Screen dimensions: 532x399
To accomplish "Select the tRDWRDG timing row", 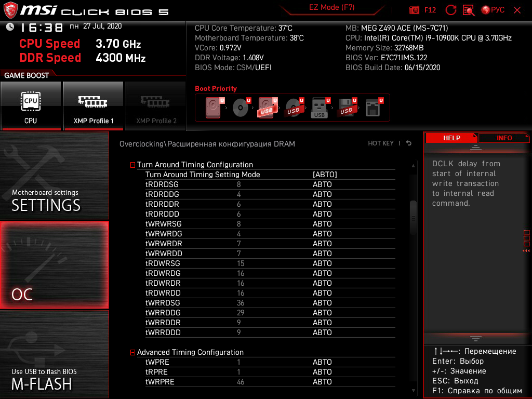I will [270, 273].
